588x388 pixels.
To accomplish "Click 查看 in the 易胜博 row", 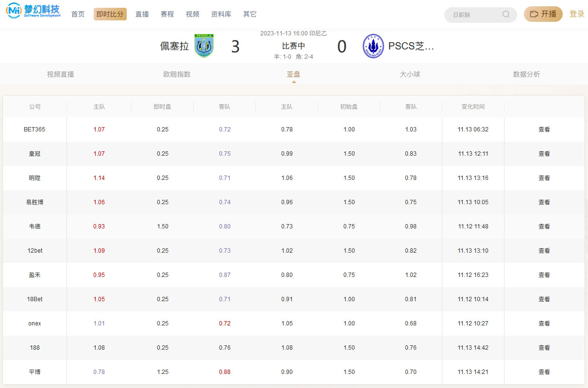I will point(544,202).
